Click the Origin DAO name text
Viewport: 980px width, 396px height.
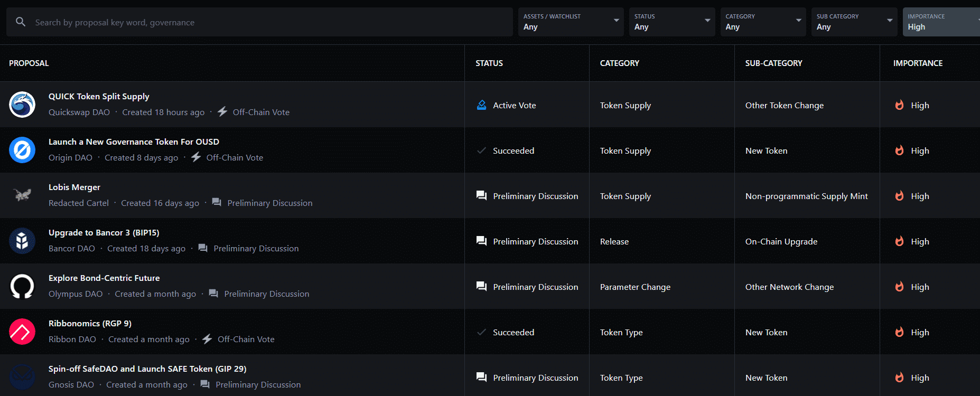[70, 158]
